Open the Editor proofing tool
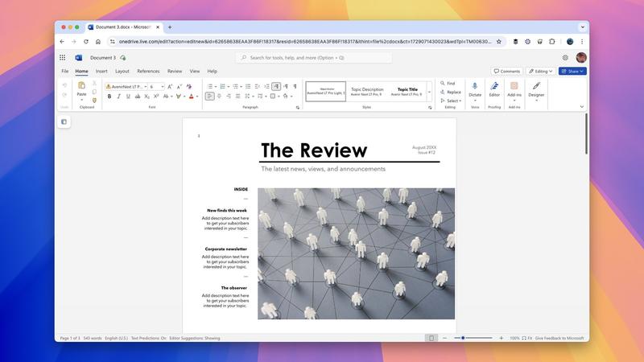Viewport: 644px width, 362px height. tap(494, 86)
